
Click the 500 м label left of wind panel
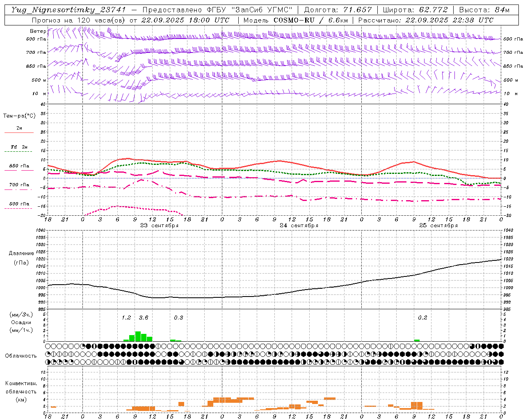coord(39,80)
